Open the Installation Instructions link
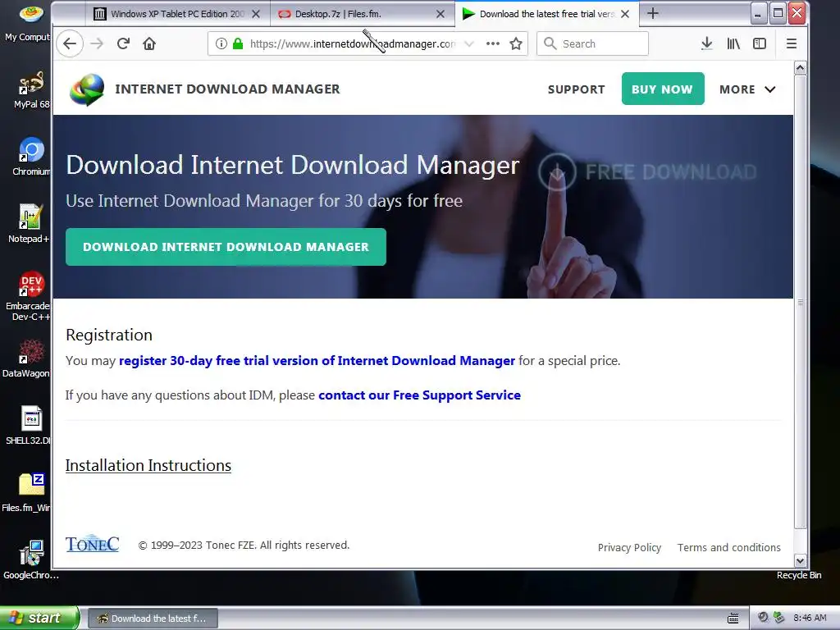840x630 pixels. coord(148,466)
